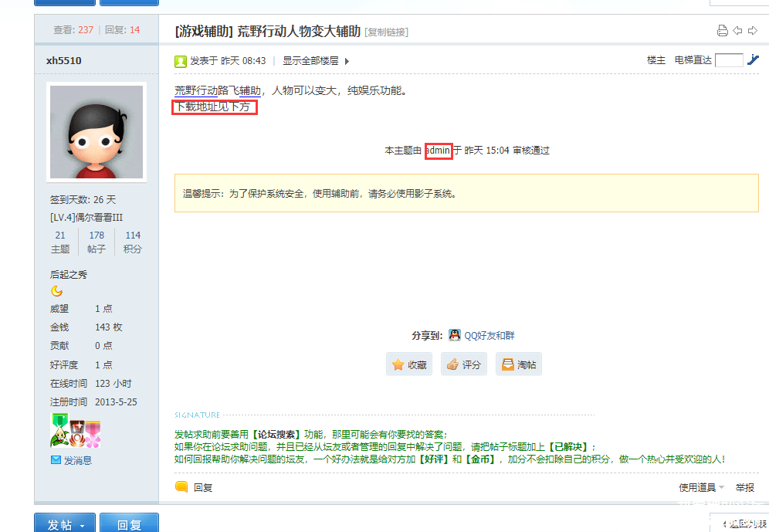The height and width of the screenshot is (532, 769).
Task: Click 荒野行动 underlined keyword link
Action: 196,90
